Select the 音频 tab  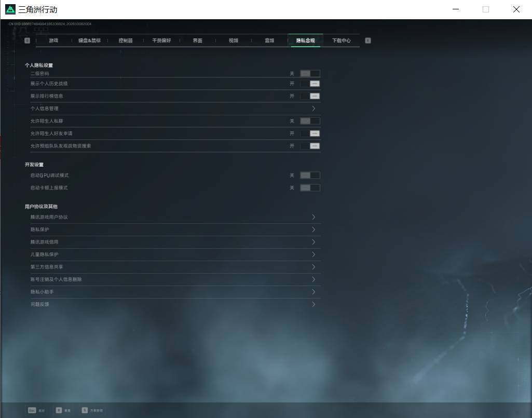click(x=269, y=41)
